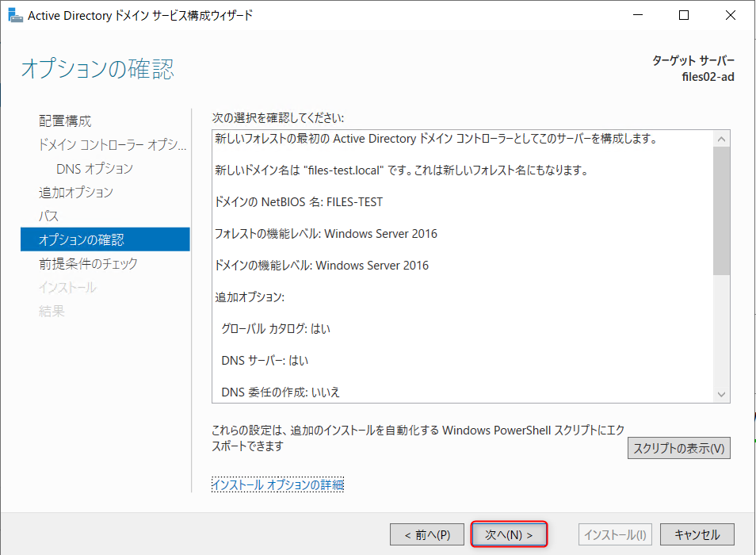Select the パス step in the sidebar
This screenshot has width=756, height=555.
click(x=50, y=216)
